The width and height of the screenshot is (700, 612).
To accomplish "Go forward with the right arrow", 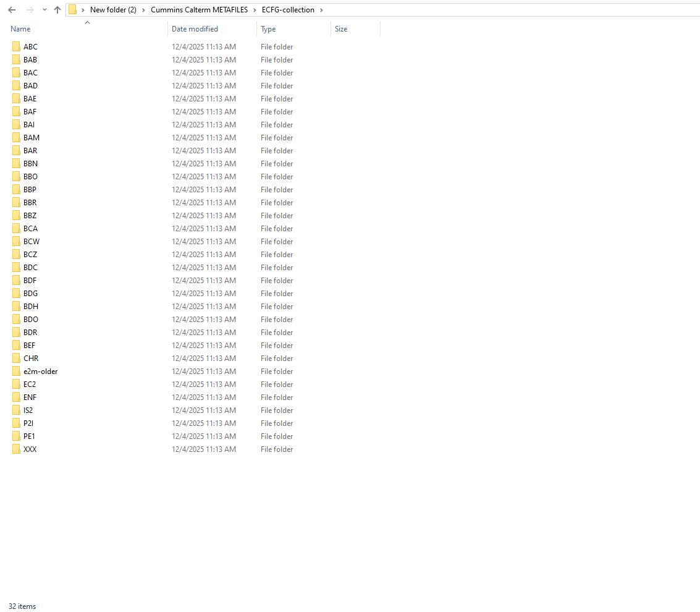I will [30, 10].
